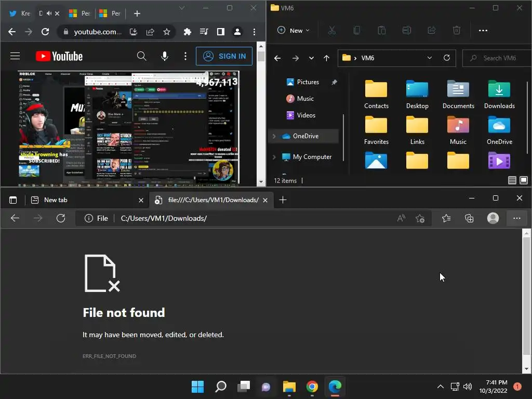View Edge site information File icon
532x399 pixels.
click(x=96, y=218)
